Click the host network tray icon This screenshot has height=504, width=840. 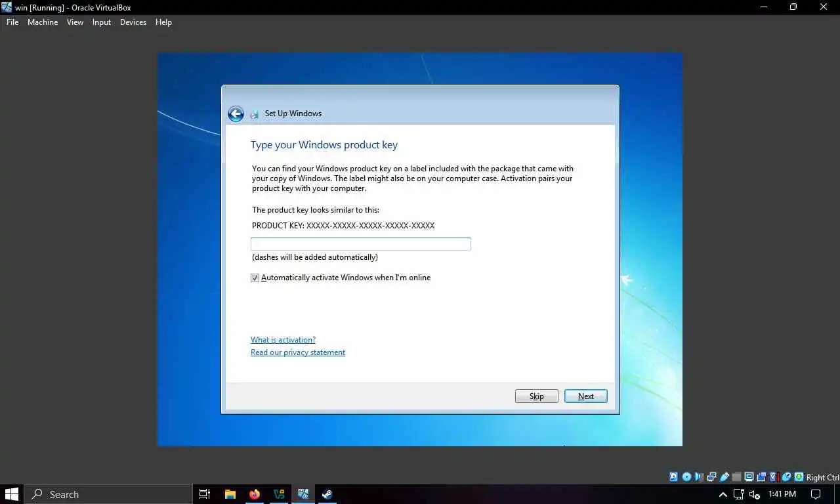pyautogui.click(x=739, y=494)
